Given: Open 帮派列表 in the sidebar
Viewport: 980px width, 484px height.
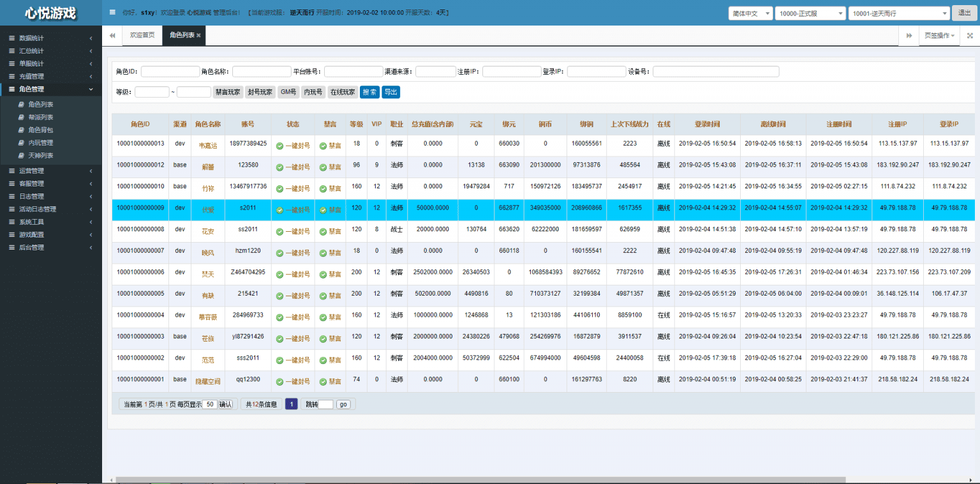Looking at the screenshot, I should pyautogui.click(x=41, y=117).
